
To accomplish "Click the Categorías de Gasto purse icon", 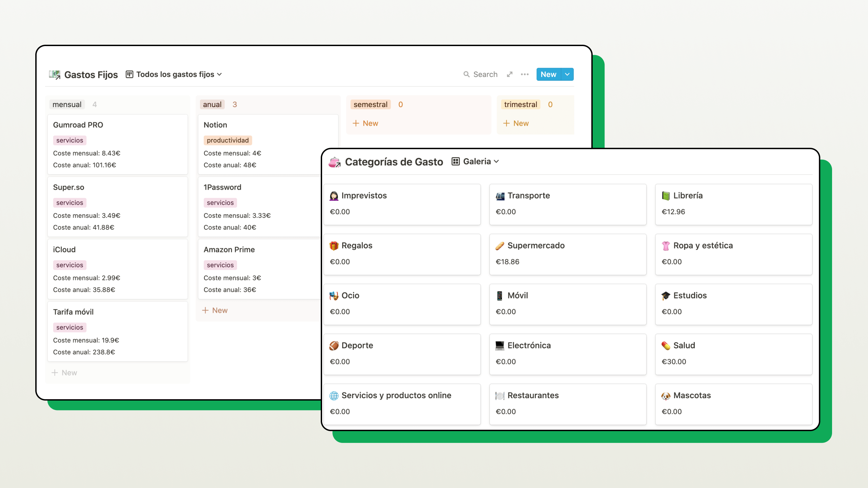I will click(334, 162).
